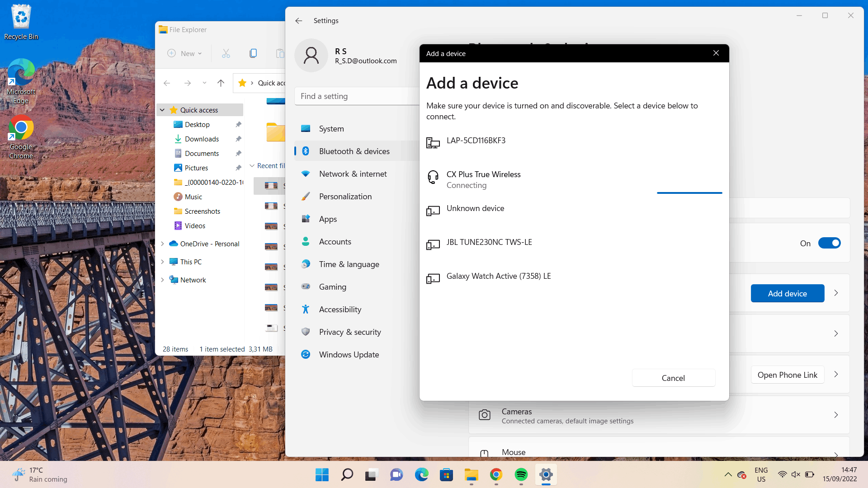Image resolution: width=868 pixels, height=488 pixels.
Task: Open Windows Update settings
Action: tap(357, 355)
